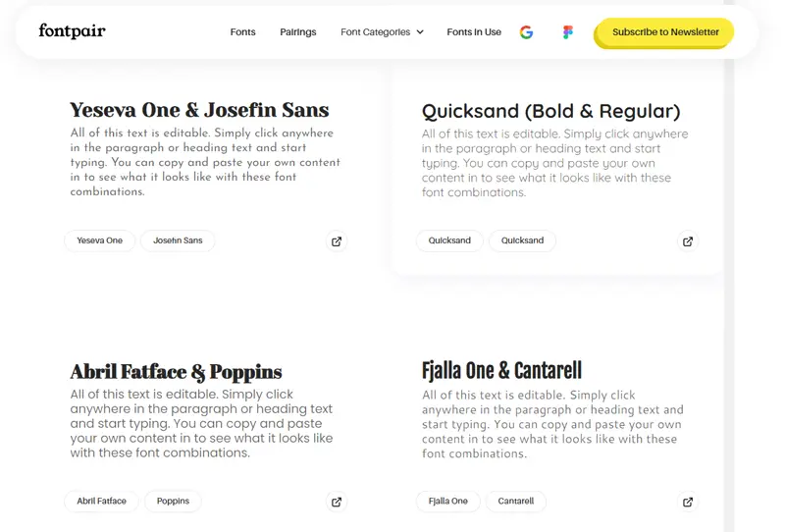Select the Abril Fatface font tag

[101, 501]
